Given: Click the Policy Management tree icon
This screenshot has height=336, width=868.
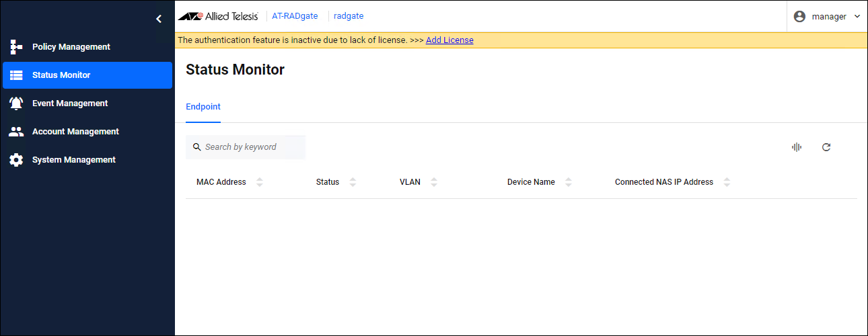Looking at the screenshot, I should point(17,47).
